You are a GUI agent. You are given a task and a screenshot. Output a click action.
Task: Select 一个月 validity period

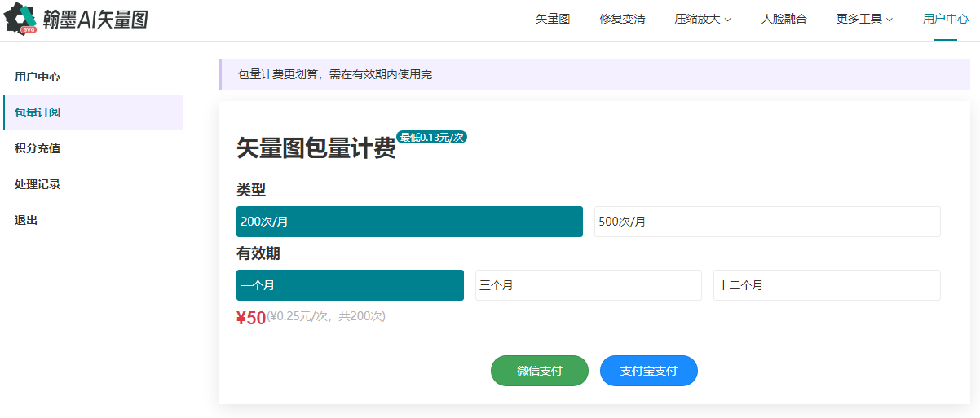coord(350,285)
